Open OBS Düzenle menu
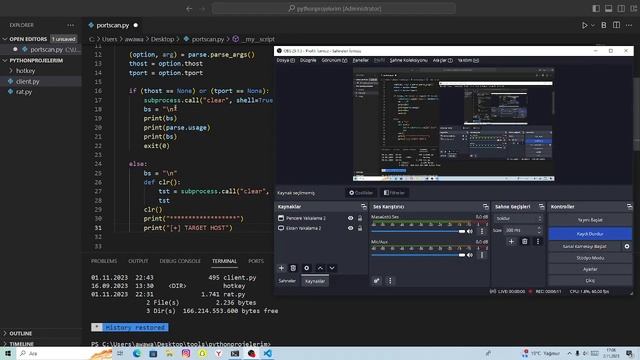 coord(308,60)
